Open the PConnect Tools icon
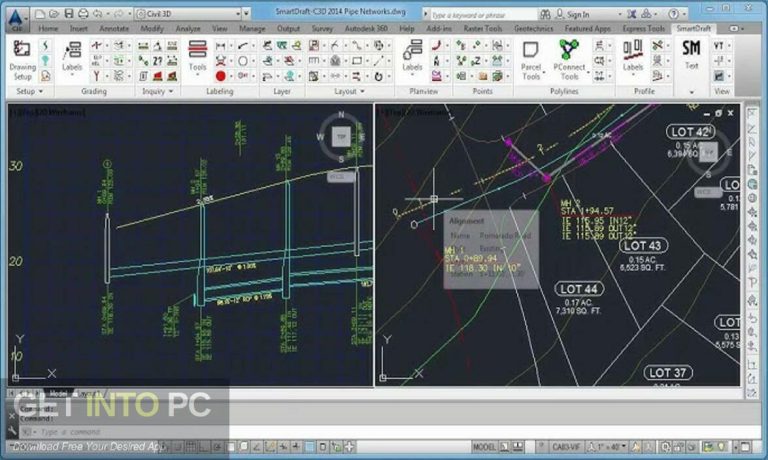 569,60
